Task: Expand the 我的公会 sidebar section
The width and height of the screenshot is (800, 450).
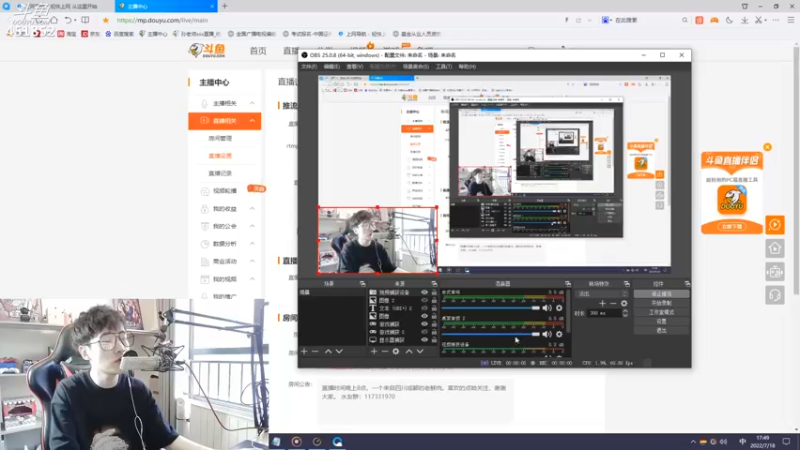Action: point(252,226)
